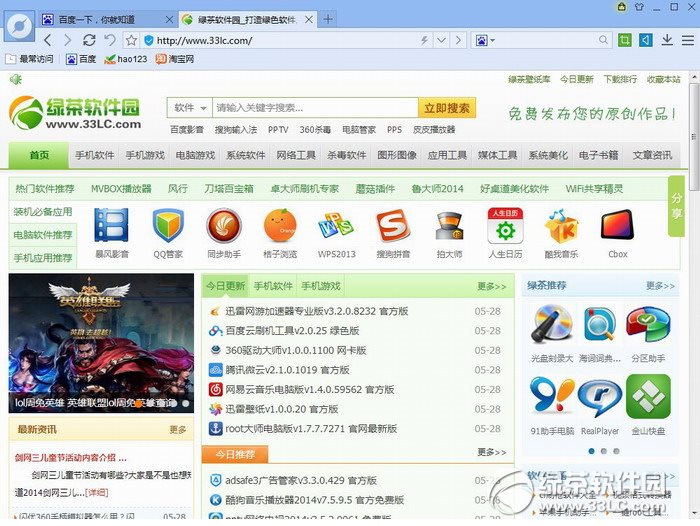
Task: Open the 暴风影音 app icon
Action: (x=112, y=225)
